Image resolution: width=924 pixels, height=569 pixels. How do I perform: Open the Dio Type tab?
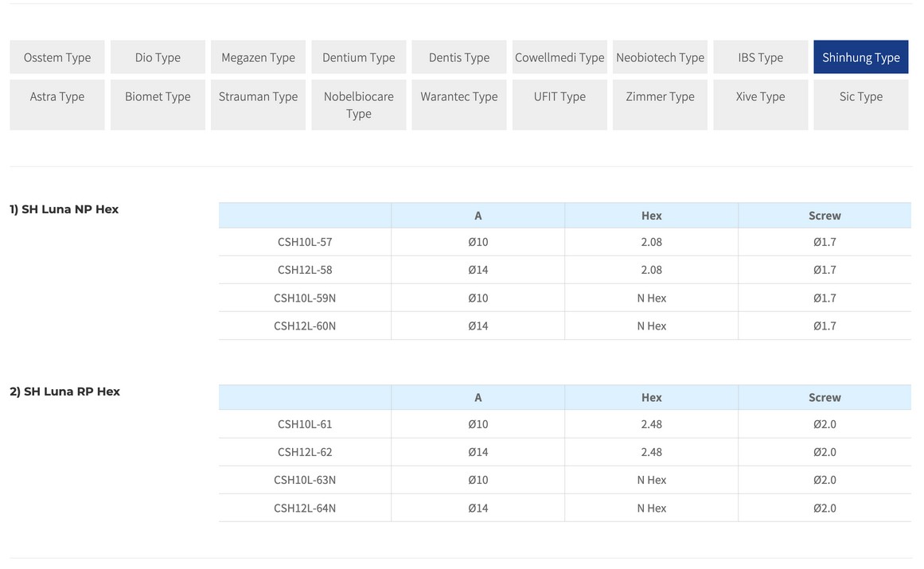(x=158, y=57)
